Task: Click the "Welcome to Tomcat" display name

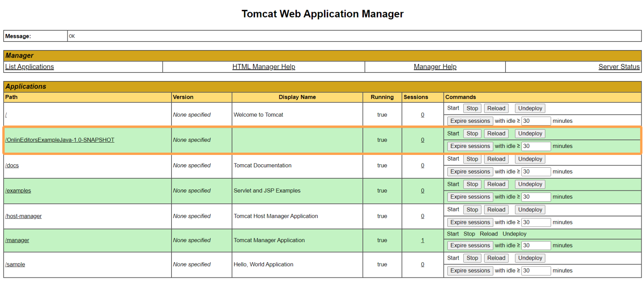Action: (x=258, y=115)
